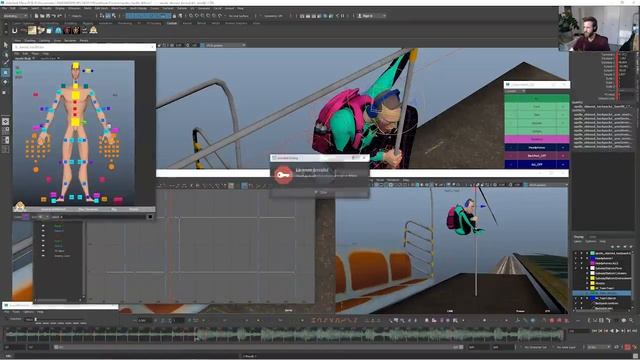The height and width of the screenshot is (360, 640).
Task: Step forward one frame
Action: [x=623, y=331]
